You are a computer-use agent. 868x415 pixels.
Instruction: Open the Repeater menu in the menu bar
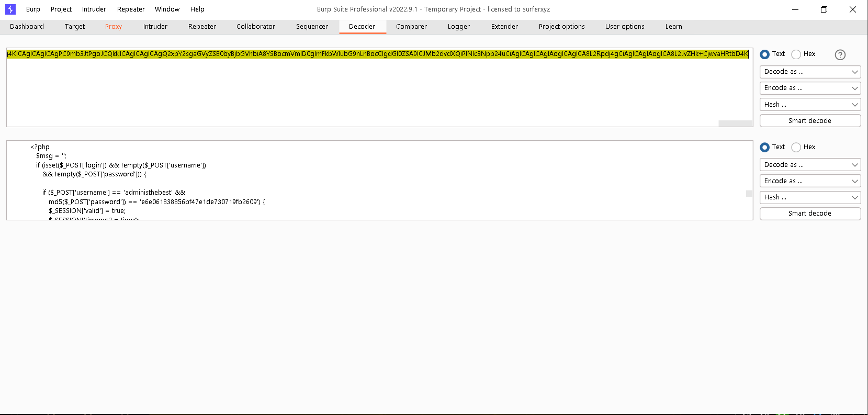131,9
